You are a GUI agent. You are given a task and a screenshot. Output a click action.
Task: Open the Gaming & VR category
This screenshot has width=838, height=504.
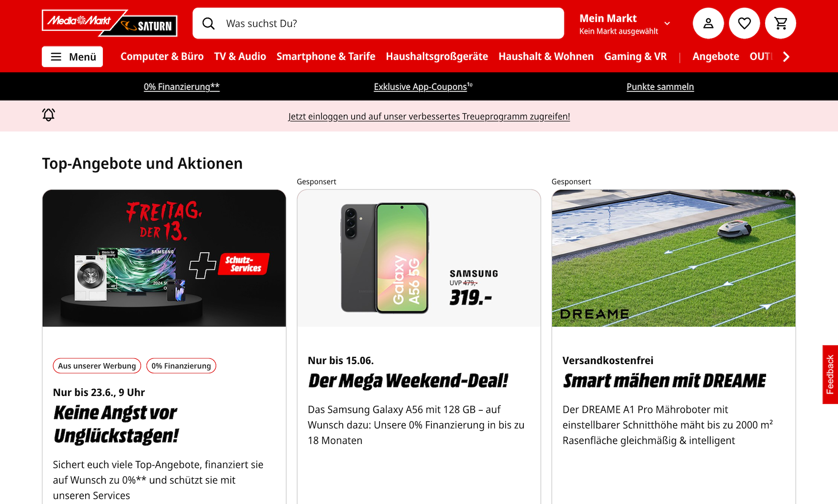tap(635, 57)
